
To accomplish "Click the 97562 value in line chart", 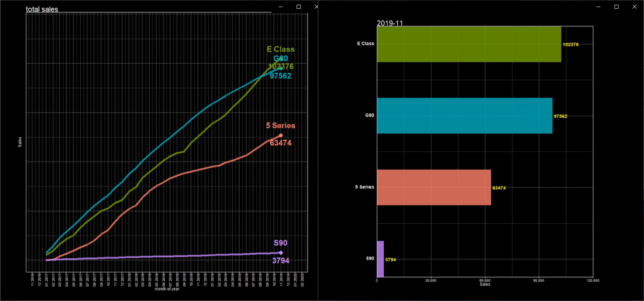I will (x=280, y=76).
